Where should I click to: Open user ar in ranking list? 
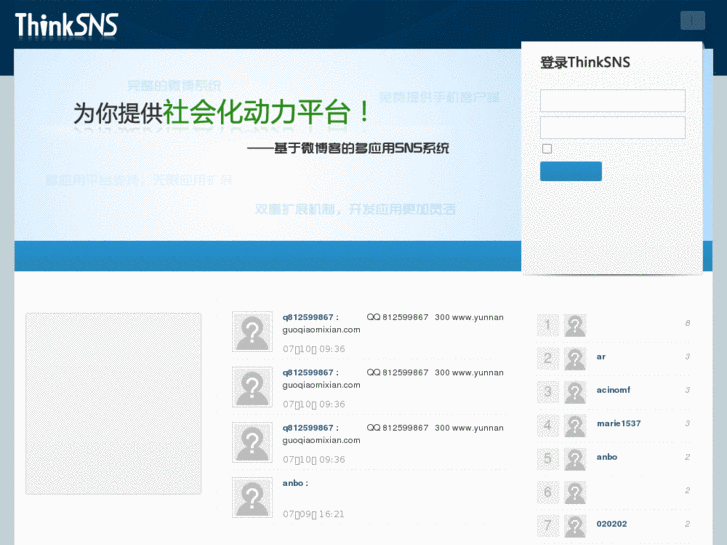[x=601, y=357]
